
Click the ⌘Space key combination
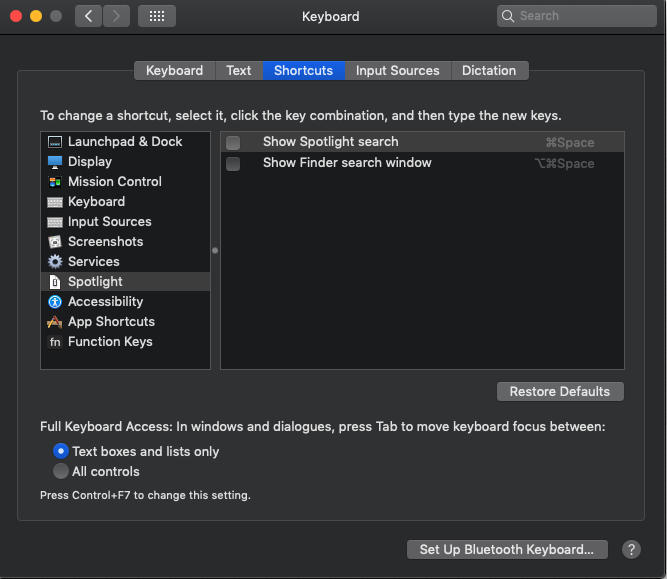[x=570, y=143]
